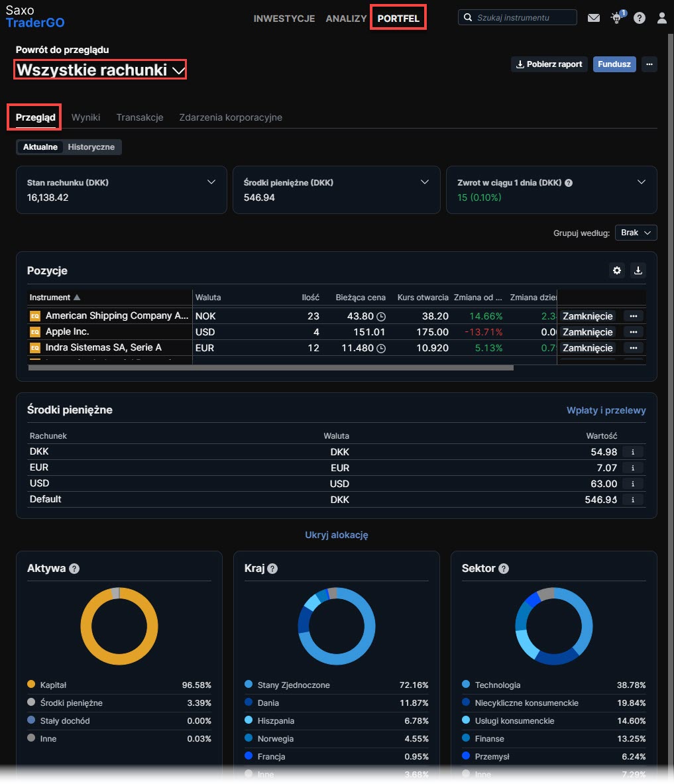Export positions using the Pozycje download icon
Viewport: 674px width, 784px height.
click(638, 270)
